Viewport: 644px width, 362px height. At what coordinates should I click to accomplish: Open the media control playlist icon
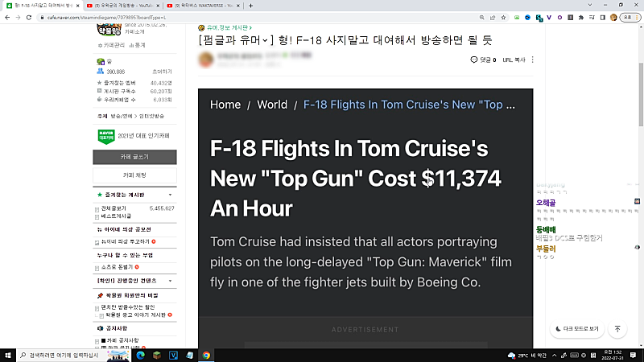(x=592, y=18)
